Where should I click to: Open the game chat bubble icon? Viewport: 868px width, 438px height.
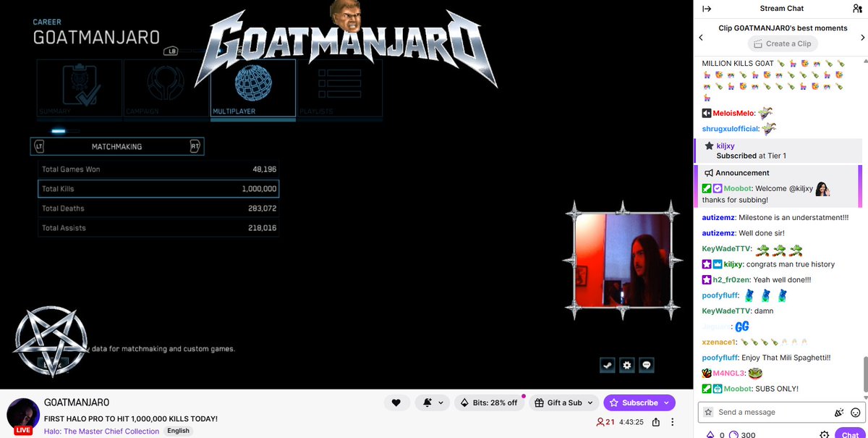click(x=647, y=365)
